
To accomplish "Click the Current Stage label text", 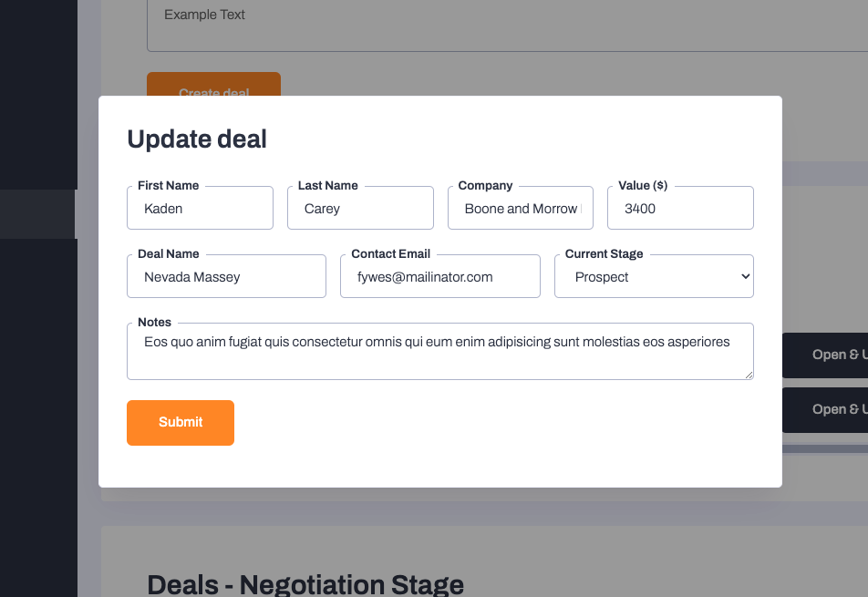I will pyautogui.click(x=604, y=254).
